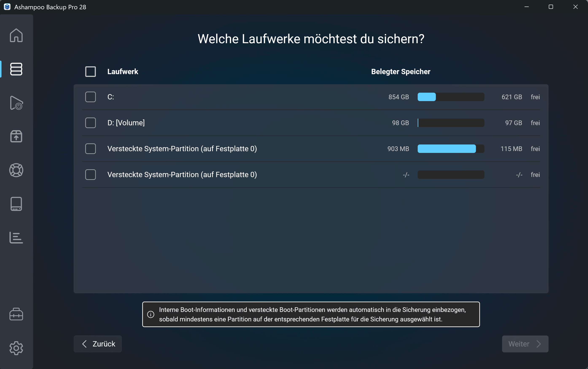
Task: Open the toolbox icon in sidebar
Action: coord(16,314)
